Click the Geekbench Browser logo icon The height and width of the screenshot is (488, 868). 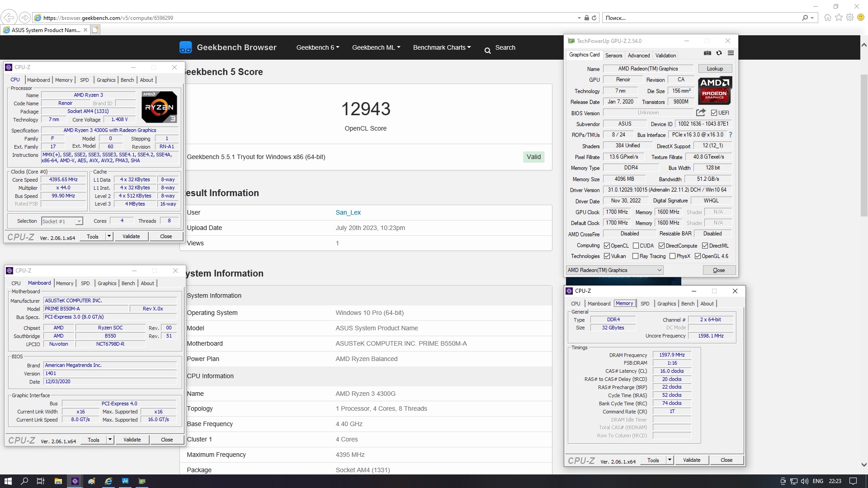pyautogui.click(x=185, y=47)
